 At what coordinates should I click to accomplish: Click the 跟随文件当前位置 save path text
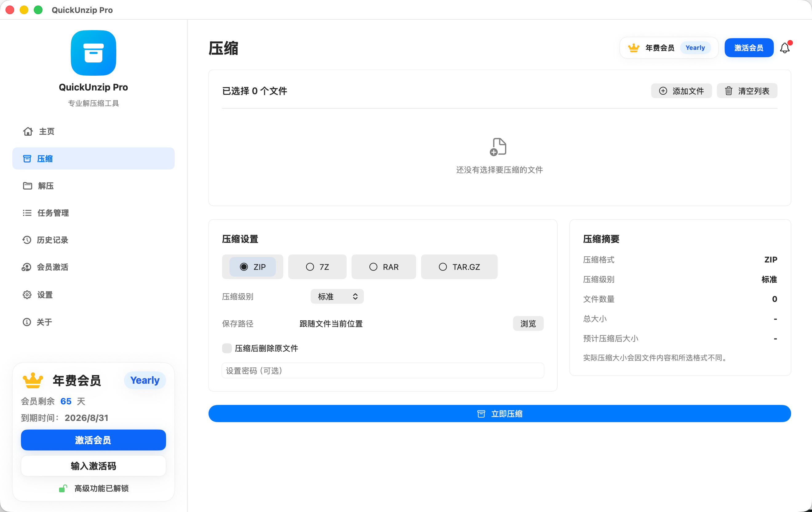[x=331, y=323]
